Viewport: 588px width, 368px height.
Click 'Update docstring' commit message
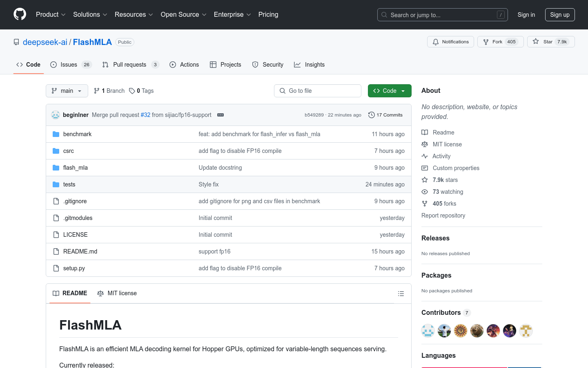click(x=220, y=168)
